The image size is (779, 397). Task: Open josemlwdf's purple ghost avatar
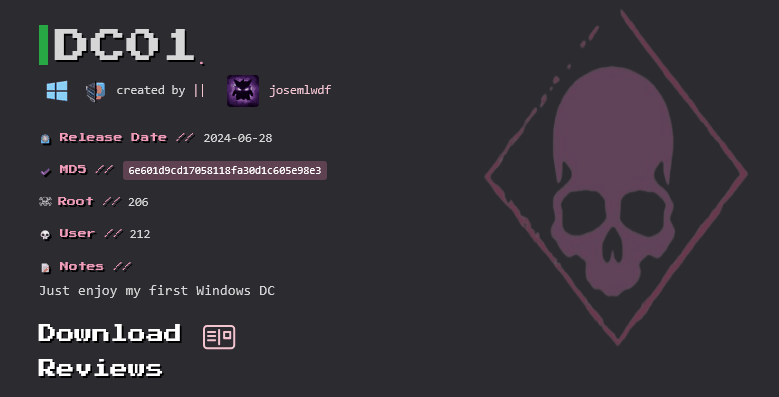click(x=243, y=91)
